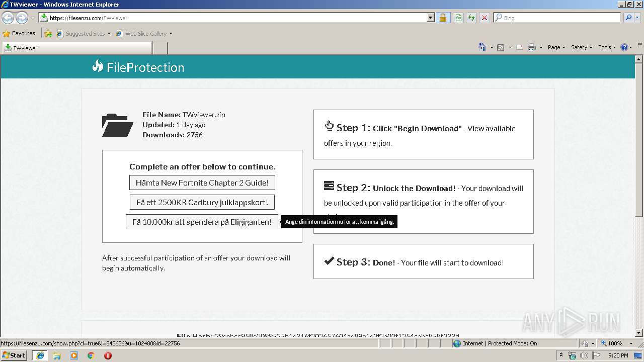Click the clock showing 9:20 PM
This screenshot has height=362, width=644.
[x=618, y=355]
